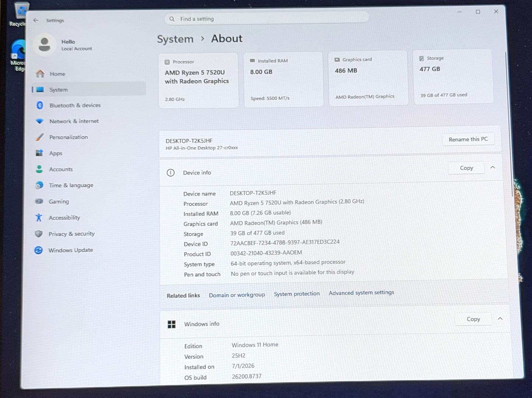Open Domain or workgroup link
Screen dimensions: 532x398
coord(237,295)
